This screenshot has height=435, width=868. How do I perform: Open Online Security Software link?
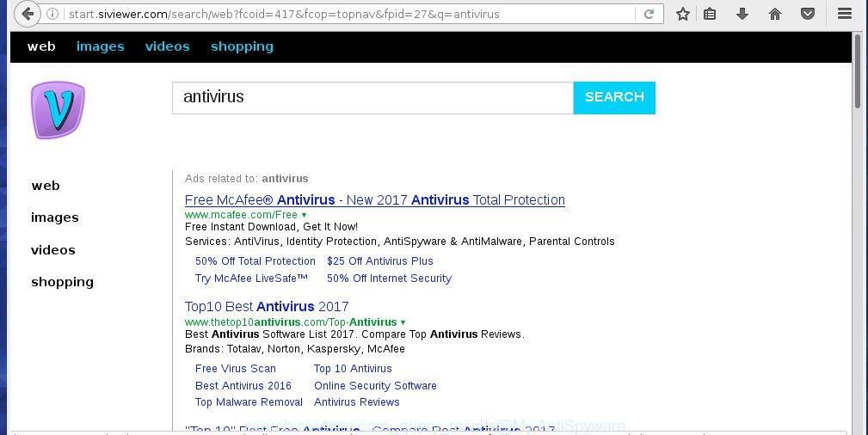(x=375, y=386)
